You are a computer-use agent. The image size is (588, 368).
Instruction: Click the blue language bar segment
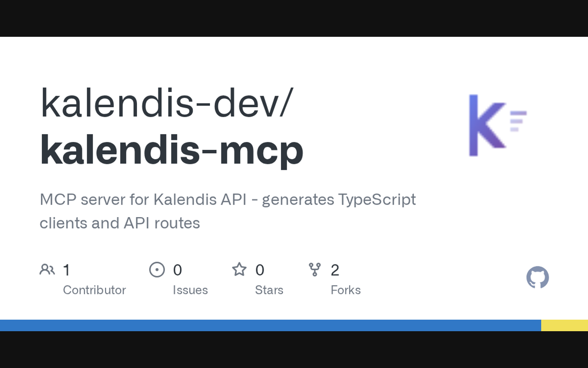(x=271, y=325)
